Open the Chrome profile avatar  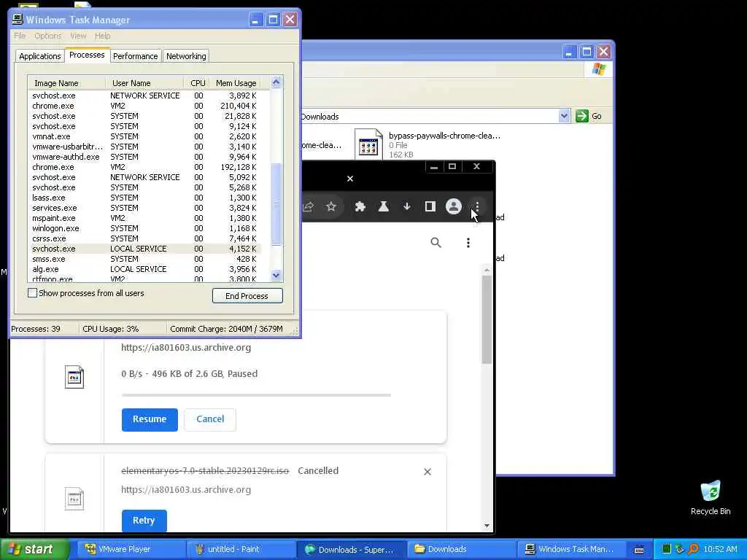pyautogui.click(x=454, y=206)
